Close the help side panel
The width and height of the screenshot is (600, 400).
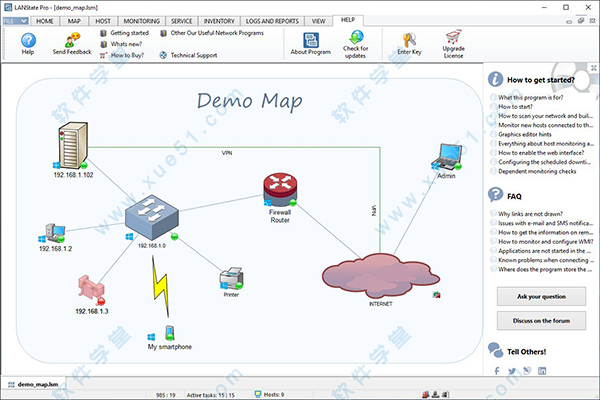(x=593, y=68)
